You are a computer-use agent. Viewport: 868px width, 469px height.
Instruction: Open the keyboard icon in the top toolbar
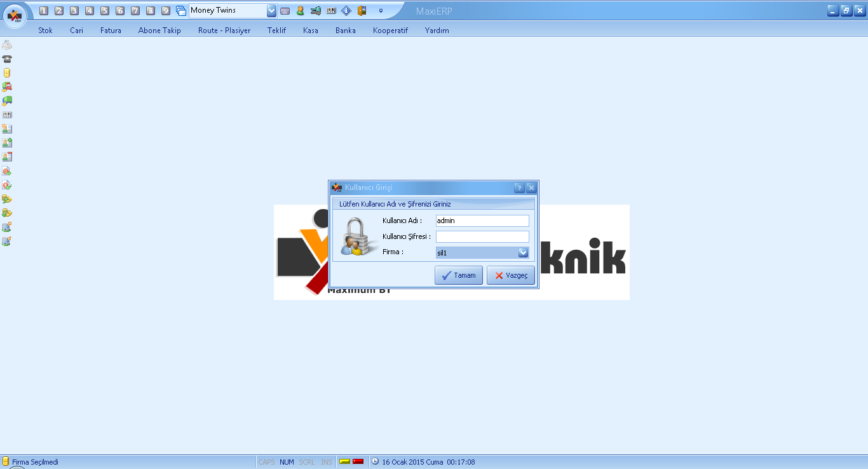coord(285,11)
